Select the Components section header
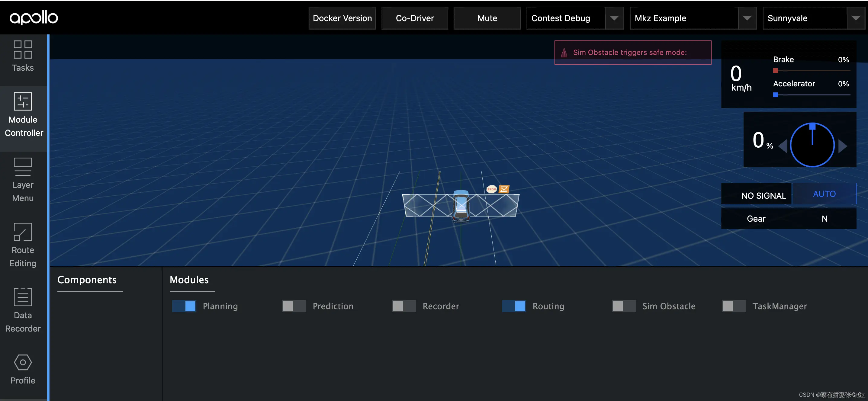Image resolution: width=868 pixels, height=401 pixels. (x=87, y=280)
